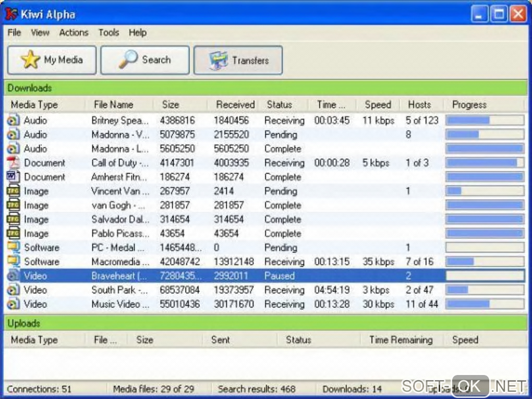The image size is (532, 399).
Task: Click Downloads: 14 status entry
Action: tap(352, 389)
